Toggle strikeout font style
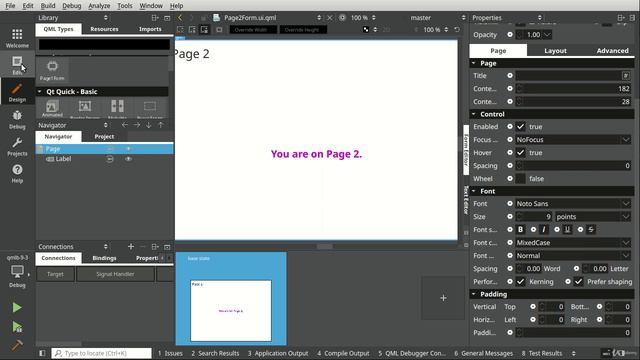This screenshot has height=360, width=640. pos(591,229)
